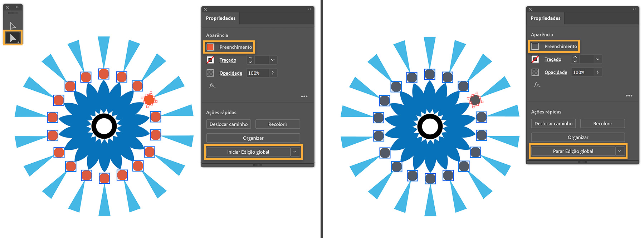The width and height of the screenshot is (644, 238).
Task: Click Organizar in the right panel
Action: (578, 137)
